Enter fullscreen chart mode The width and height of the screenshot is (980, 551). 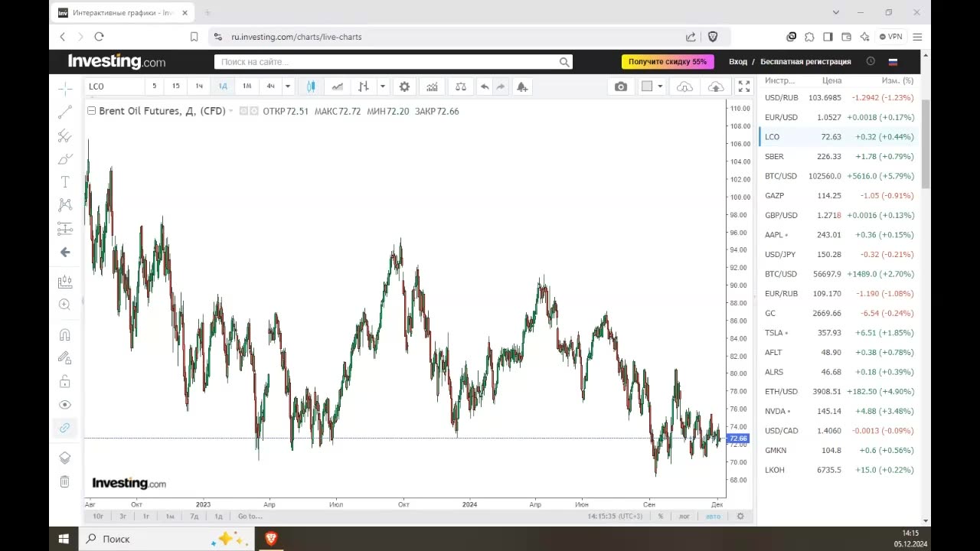pos(744,86)
